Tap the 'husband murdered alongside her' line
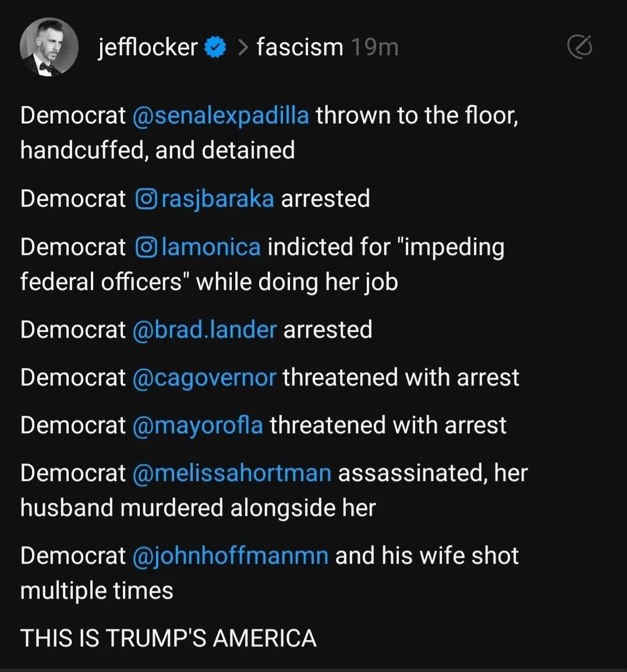627x672 pixels. click(198, 507)
